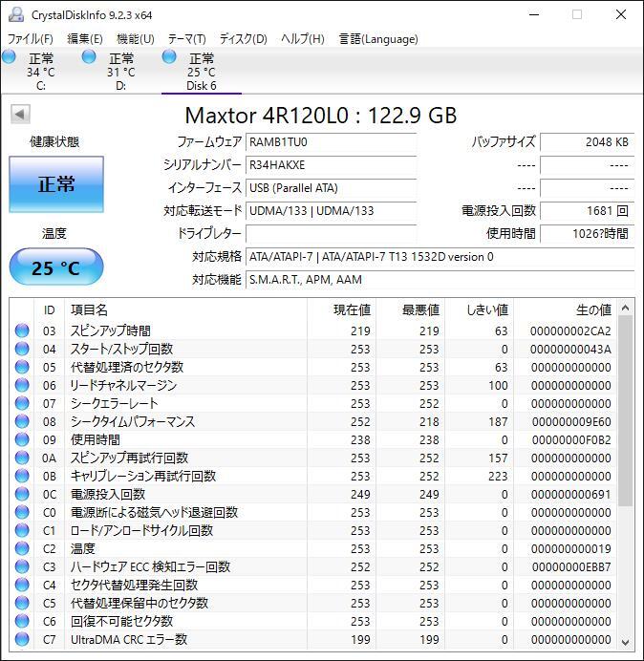Click the blue orb for attribute C0
Image resolution: width=644 pixels, height=661 pixels.
click(x=22, y=512)
